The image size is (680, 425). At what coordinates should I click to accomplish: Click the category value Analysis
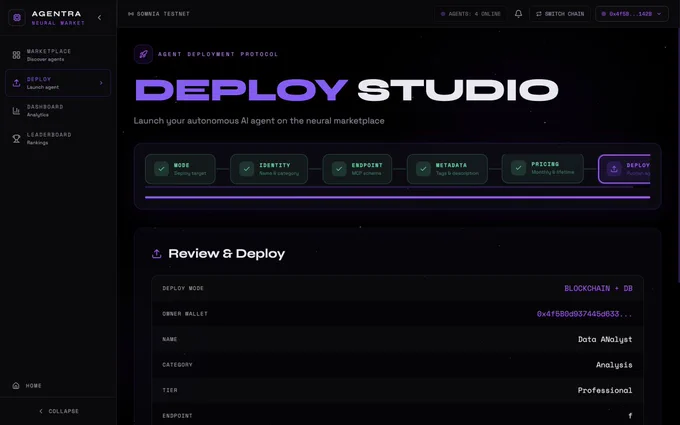click(x=614, y=365)
